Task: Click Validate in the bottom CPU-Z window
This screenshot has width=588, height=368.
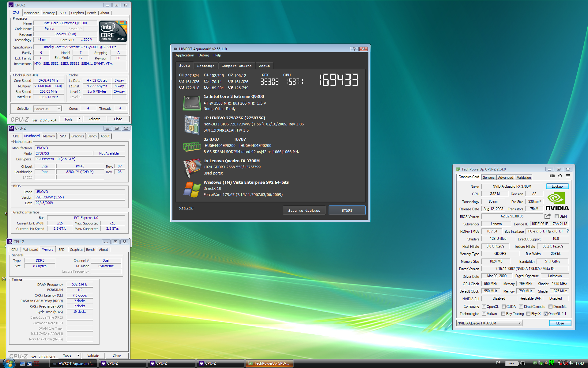Action: pos(93,356)
